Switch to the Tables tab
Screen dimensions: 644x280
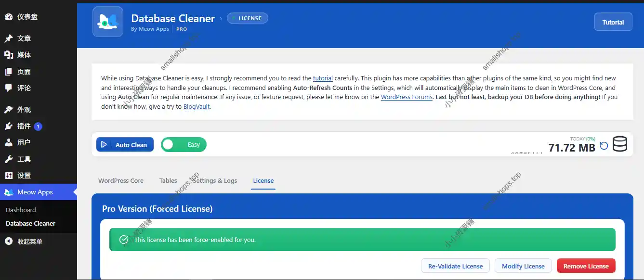pos(168,181)
